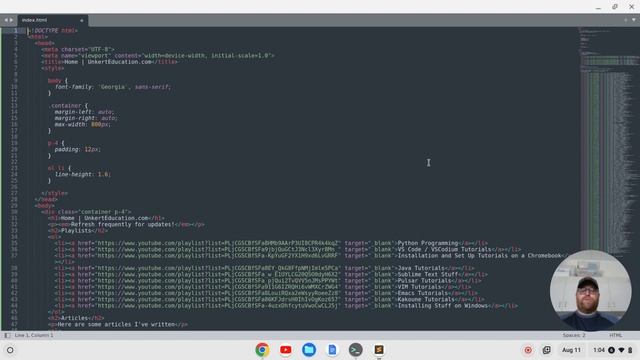Open the HTML syntax selector

click(x=616, y=335)
